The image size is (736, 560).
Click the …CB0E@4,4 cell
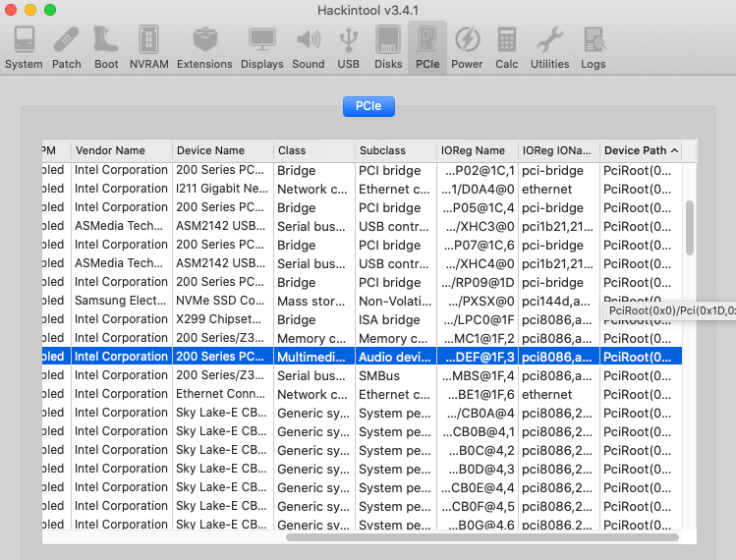(478, 487)
